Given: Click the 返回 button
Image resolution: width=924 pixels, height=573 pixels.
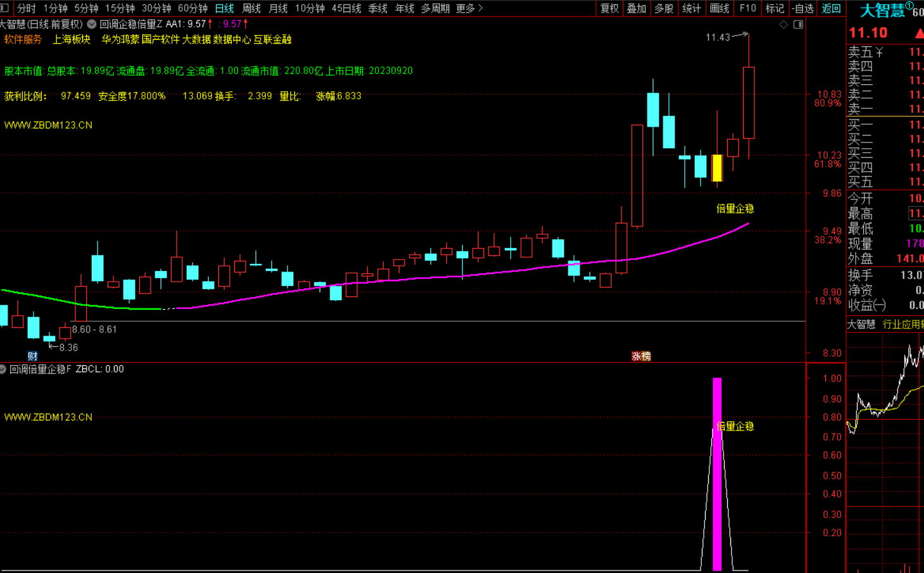Looking at the screenshot, I should point(831,8).
